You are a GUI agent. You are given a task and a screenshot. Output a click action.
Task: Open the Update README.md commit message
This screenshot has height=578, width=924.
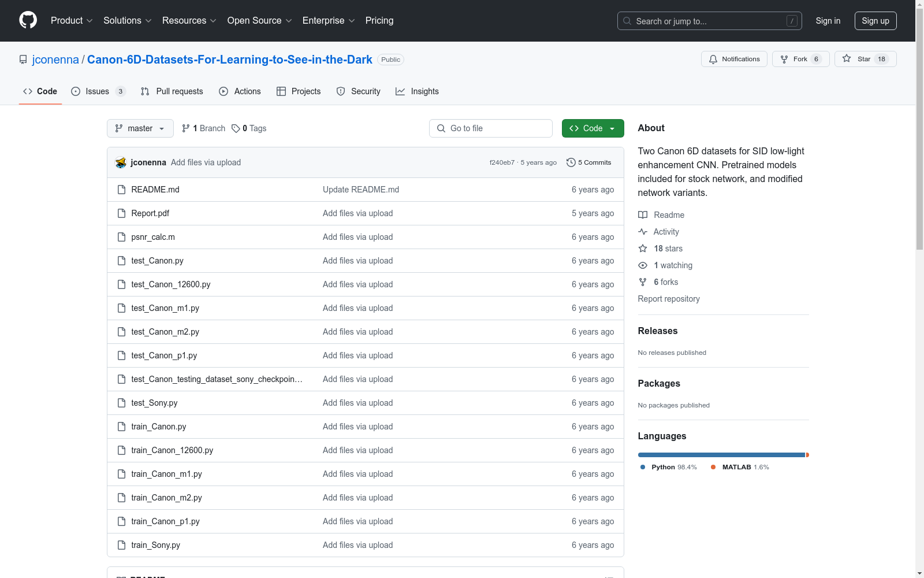click(x=361, y=190)
